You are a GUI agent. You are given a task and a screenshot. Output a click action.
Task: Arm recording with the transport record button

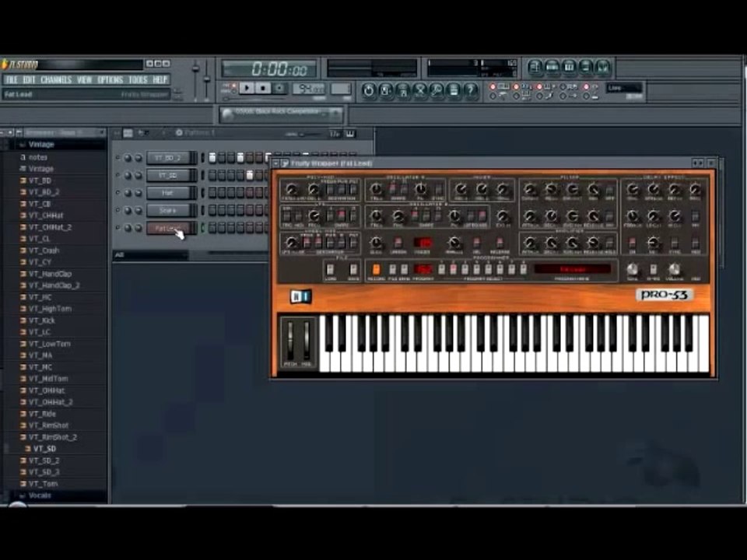279,88
